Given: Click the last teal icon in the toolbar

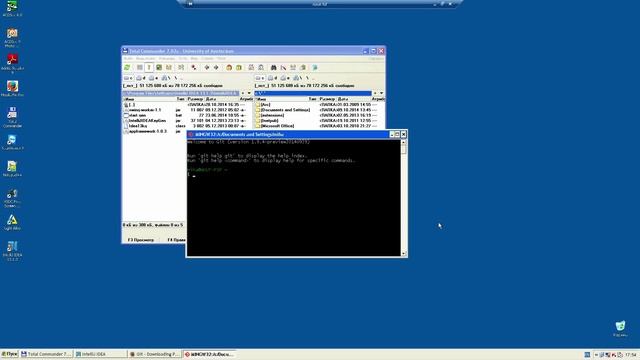Looking at the screenshot, I should pos(315,67).
